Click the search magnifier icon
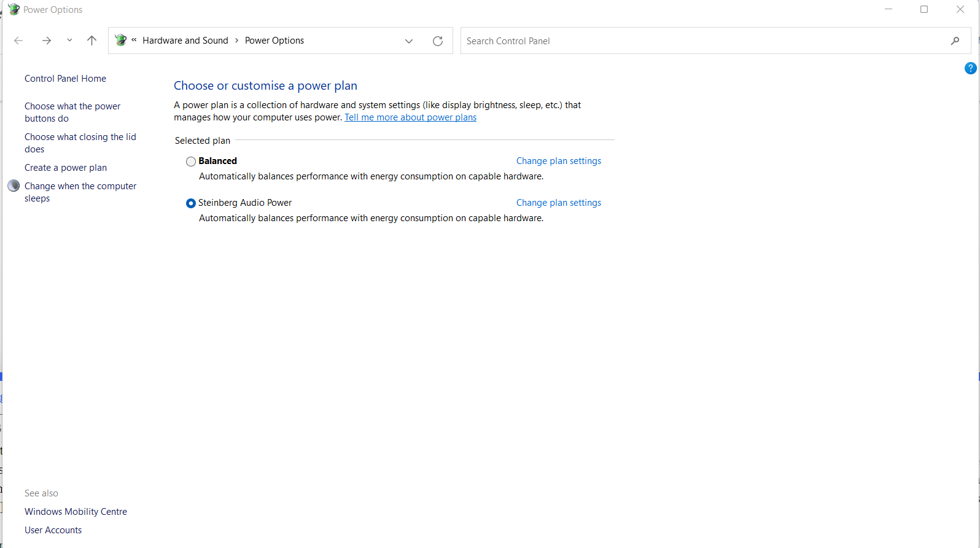The width and height of the screenshot is (980, 548). (x=955, y=41)
